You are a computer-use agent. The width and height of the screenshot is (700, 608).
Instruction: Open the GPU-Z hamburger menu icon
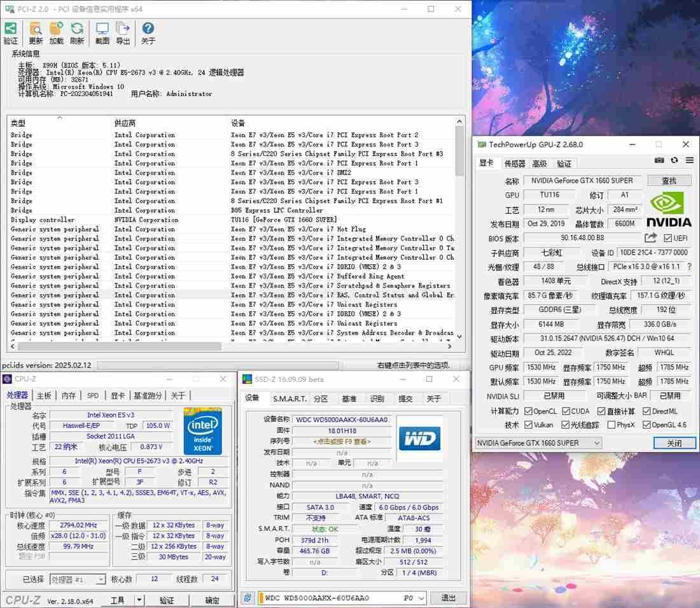click(689, 161)
